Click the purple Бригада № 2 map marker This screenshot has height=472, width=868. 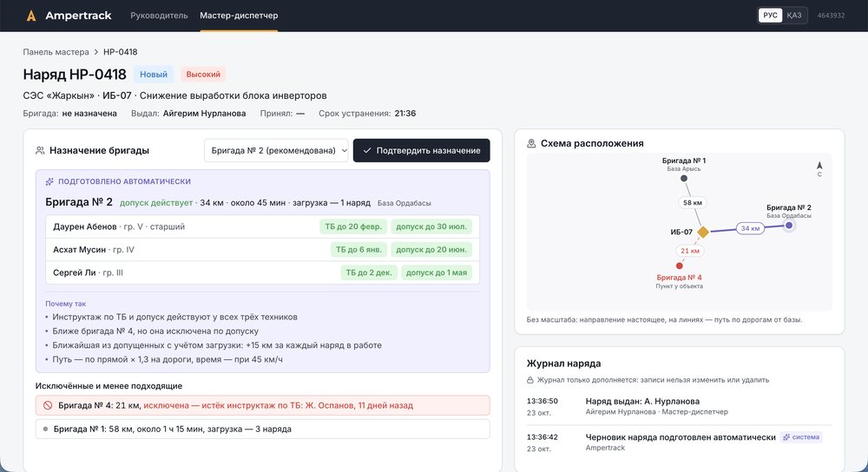click(789, 226)
